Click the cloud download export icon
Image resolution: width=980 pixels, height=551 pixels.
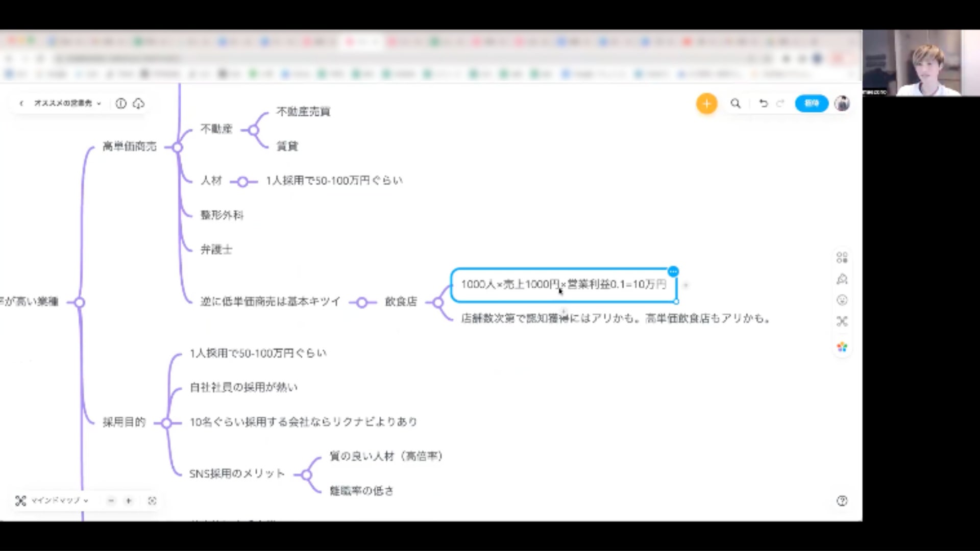point(138,104)
